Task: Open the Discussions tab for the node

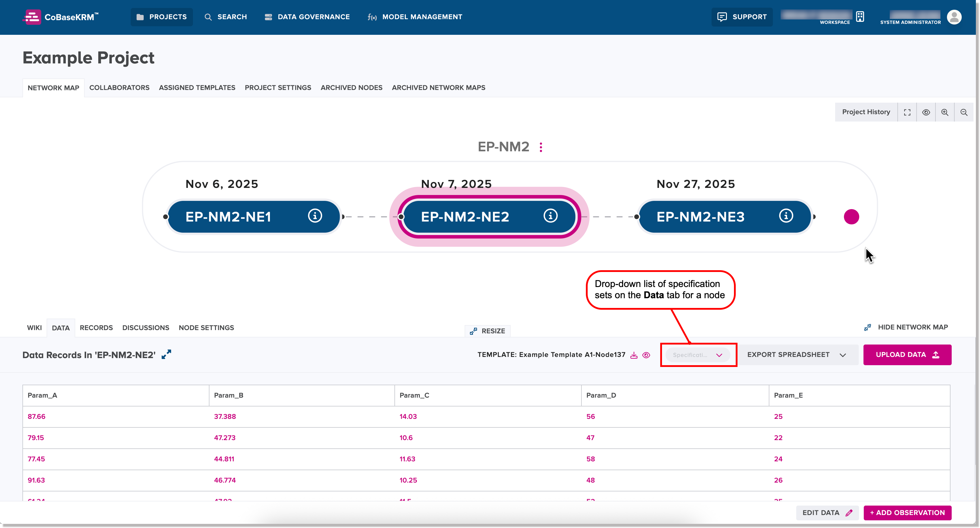Action: coord(145,327)
